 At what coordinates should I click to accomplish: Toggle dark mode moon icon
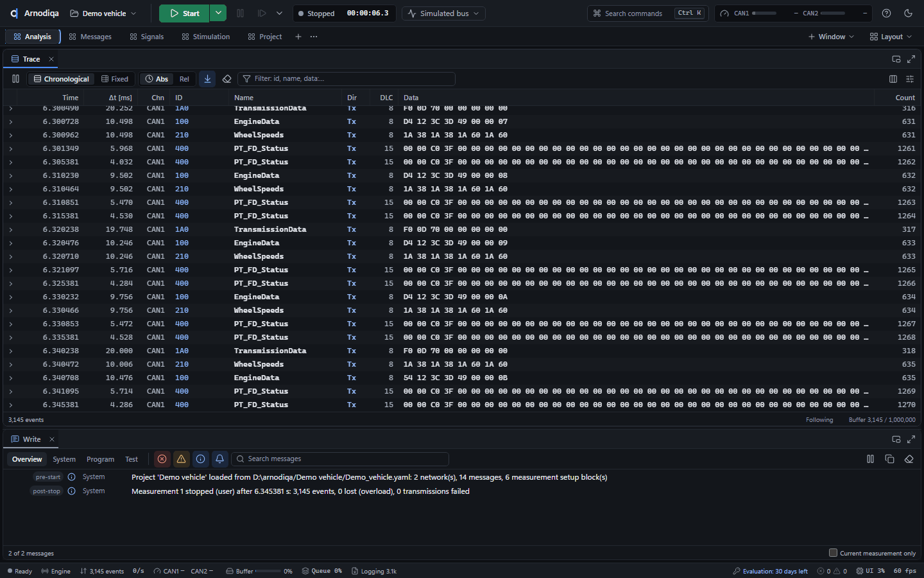(x=908, y=13)
